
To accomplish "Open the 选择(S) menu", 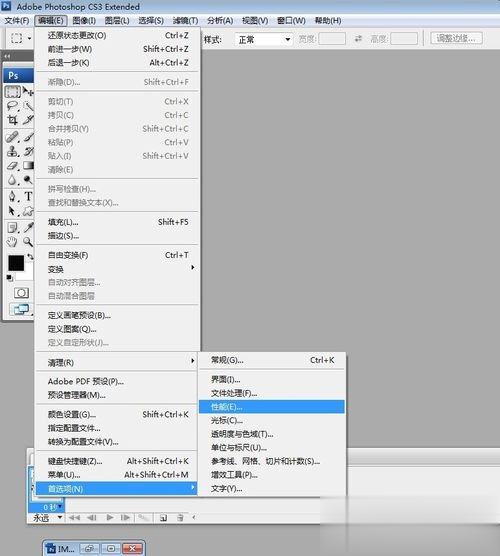I will coord(151,21).
